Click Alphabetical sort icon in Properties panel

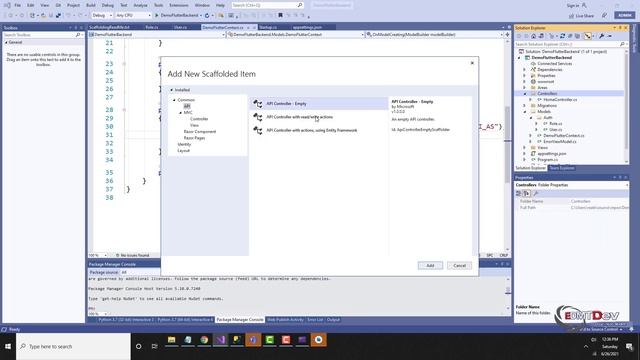[x=527, y=193]
